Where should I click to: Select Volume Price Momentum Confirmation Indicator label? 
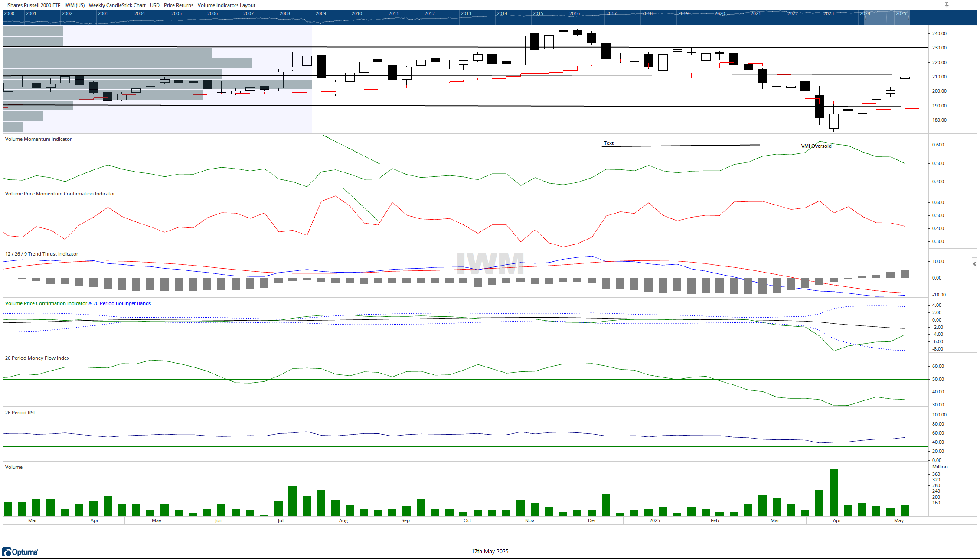pos(60,194)
